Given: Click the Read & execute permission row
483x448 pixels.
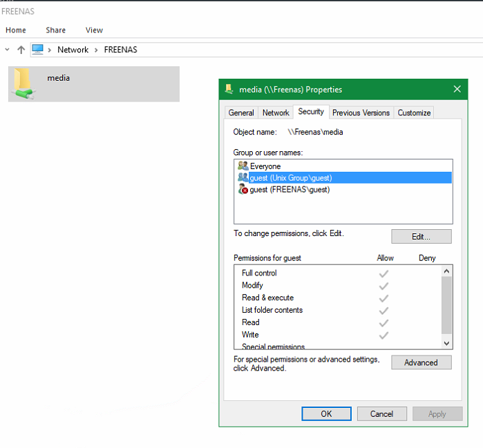Looking at the screenshot, I should (337, 298).
